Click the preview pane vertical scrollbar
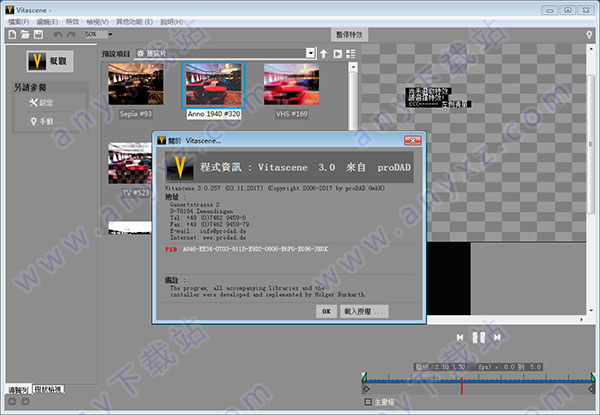This screenshot has width=600, height=415. (591, 144)
